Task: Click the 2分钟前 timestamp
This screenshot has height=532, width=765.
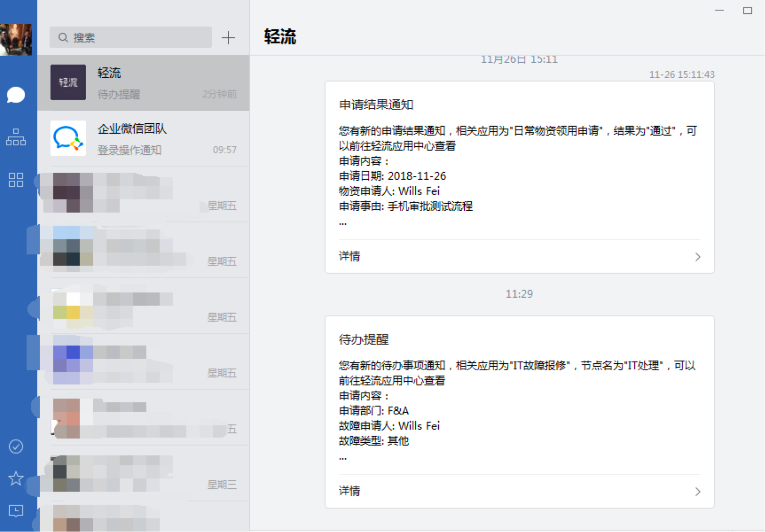Action: [219, 94]
